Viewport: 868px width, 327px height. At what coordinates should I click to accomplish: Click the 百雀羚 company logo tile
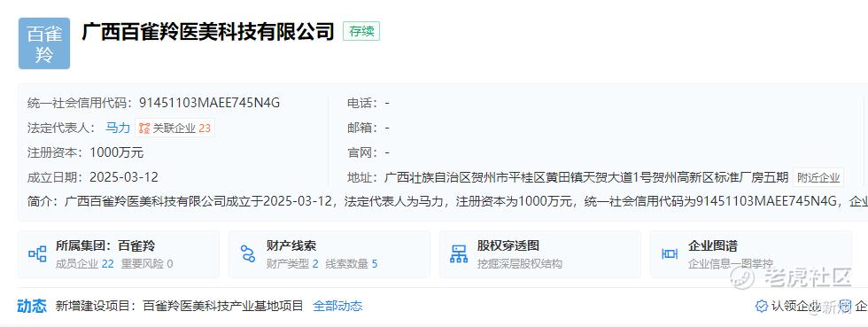click(x=44, y=43)
